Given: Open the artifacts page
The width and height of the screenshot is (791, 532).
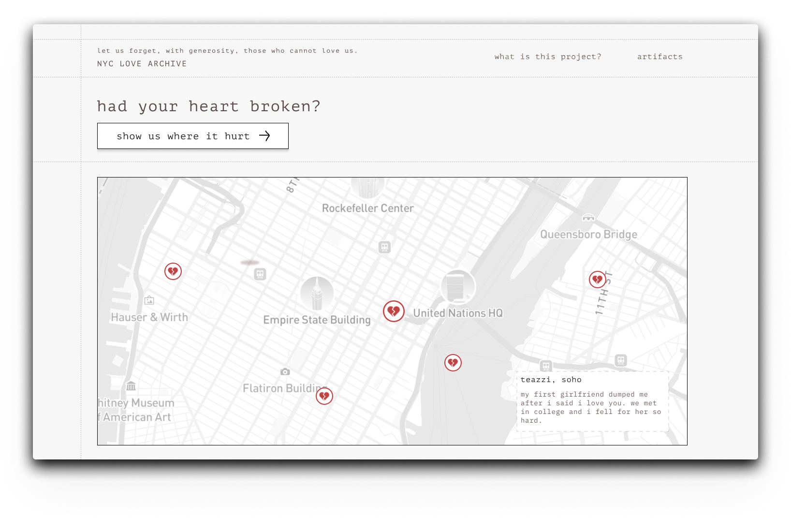Looking at the screenshot, I should click(x=659, y=57).
